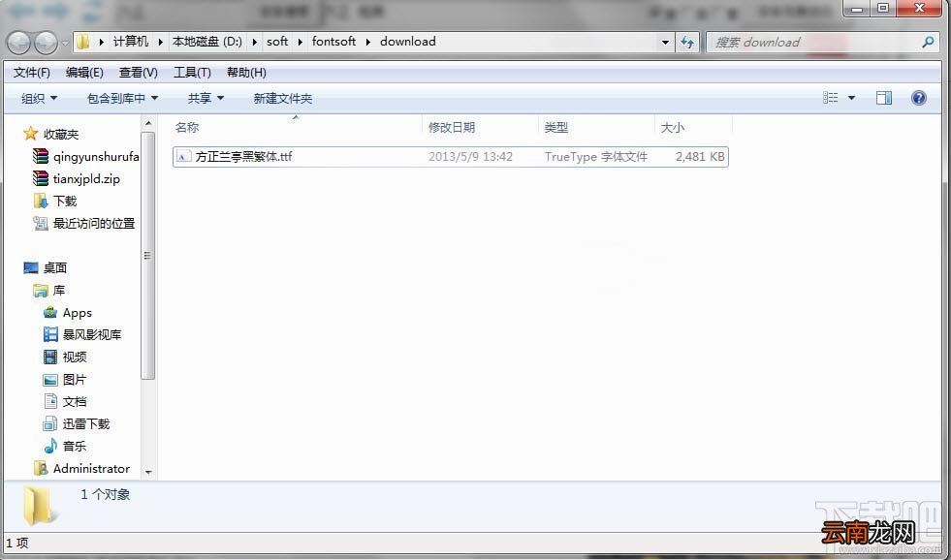Toggle the preview pane icon

tap(884, 98)
